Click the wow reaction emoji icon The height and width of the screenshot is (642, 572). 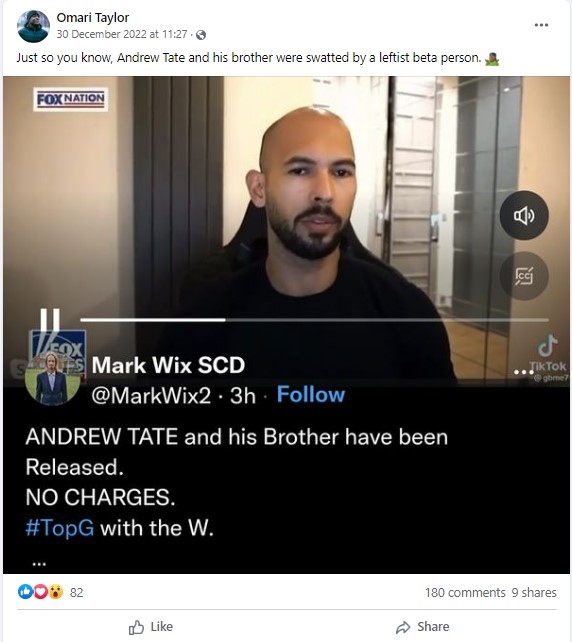[55, 592]
